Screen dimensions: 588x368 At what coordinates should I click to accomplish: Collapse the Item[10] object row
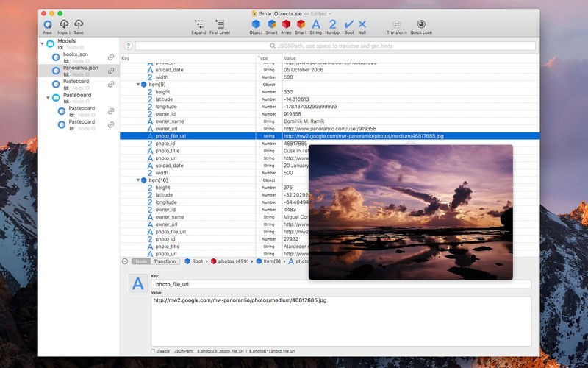coord(138,180)
